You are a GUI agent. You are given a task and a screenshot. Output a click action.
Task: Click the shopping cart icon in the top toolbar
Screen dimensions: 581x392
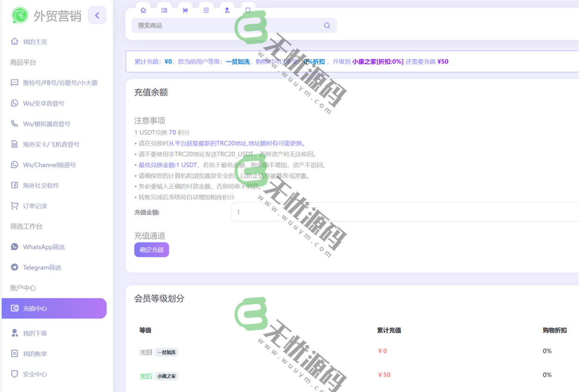point(185,10)
